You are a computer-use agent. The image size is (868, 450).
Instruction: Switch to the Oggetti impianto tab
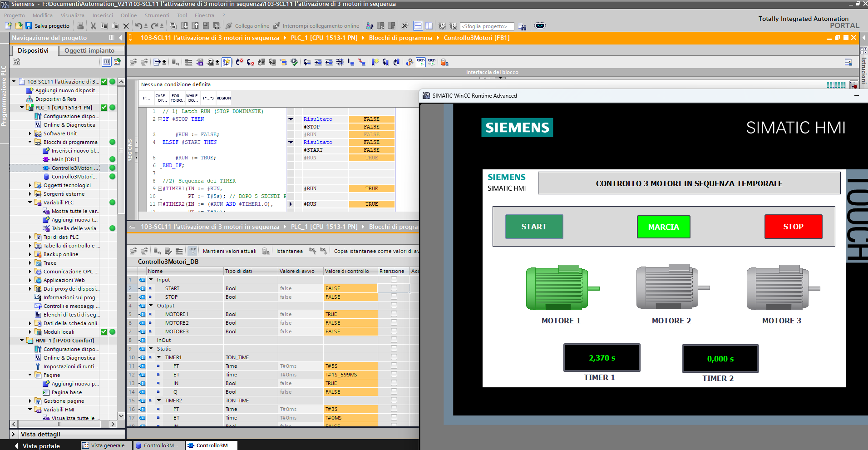[x=89, y=50]
